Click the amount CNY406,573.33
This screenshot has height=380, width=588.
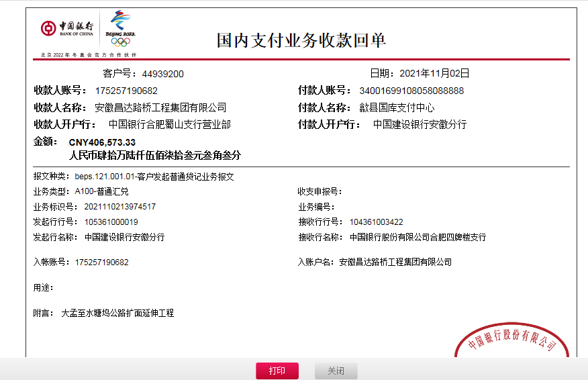coord(102,142)
